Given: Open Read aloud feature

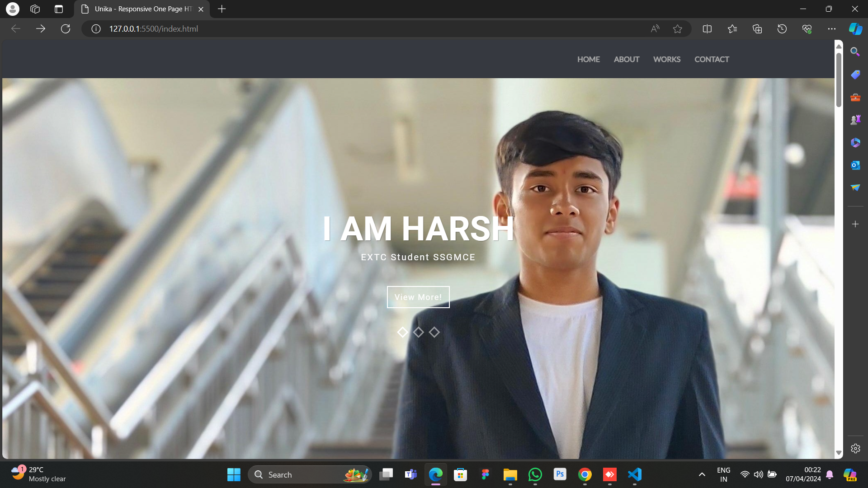Looking at the screenshot, I should pos(655,29).
